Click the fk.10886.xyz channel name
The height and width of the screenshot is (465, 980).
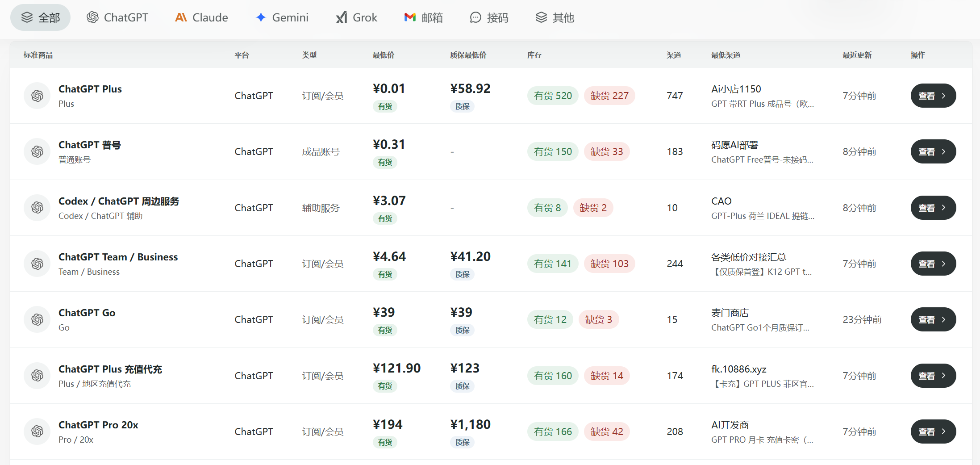pyautogui.click(x=739, y=369)
